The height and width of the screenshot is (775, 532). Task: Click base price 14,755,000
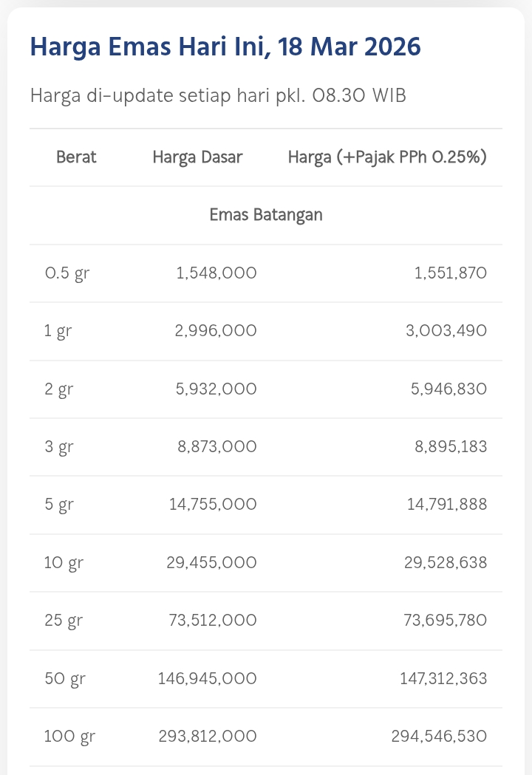212,505
